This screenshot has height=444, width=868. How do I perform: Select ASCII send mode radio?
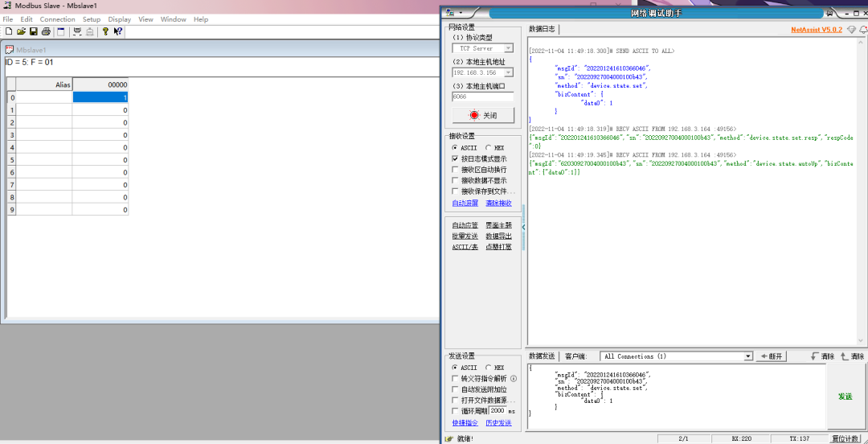(455, 368)
